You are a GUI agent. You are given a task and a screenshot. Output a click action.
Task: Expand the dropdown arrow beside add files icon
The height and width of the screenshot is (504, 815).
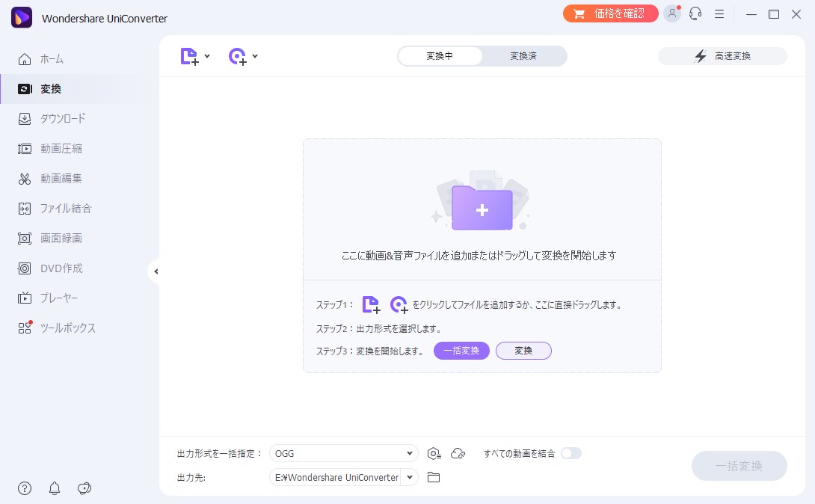click(x=207, y=55)
